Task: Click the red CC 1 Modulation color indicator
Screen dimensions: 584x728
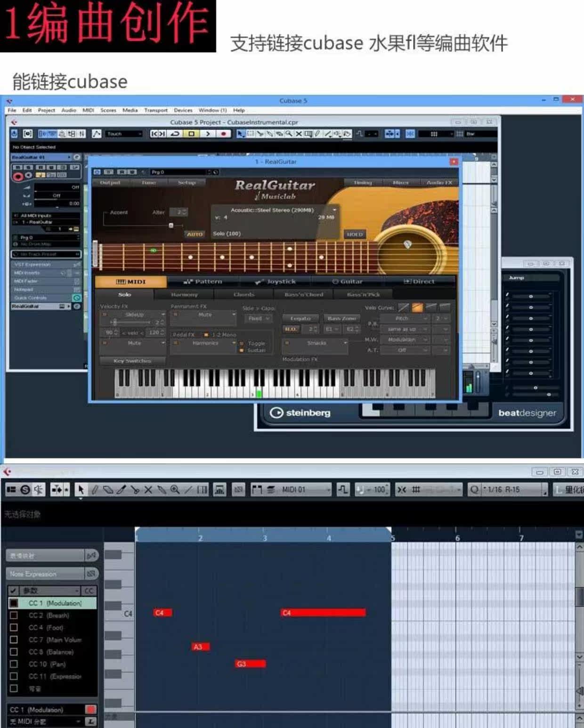Action: click(90, 709)
